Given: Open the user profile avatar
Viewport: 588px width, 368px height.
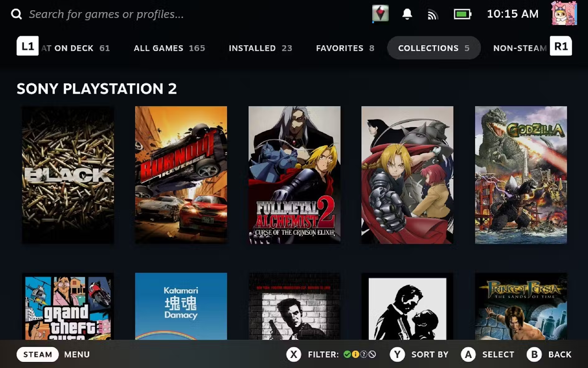Looking at the screenshot, I should click(x=564, y=13).
